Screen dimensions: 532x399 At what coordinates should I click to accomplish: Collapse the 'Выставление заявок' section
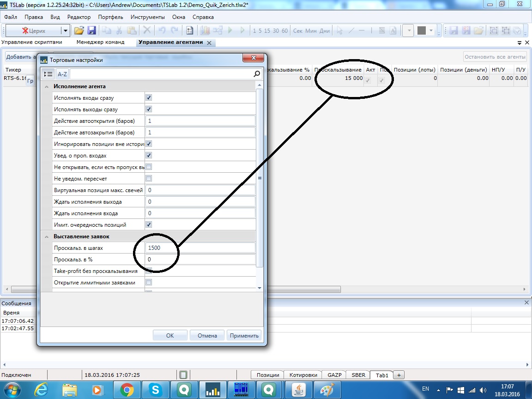tap(47, 236)
